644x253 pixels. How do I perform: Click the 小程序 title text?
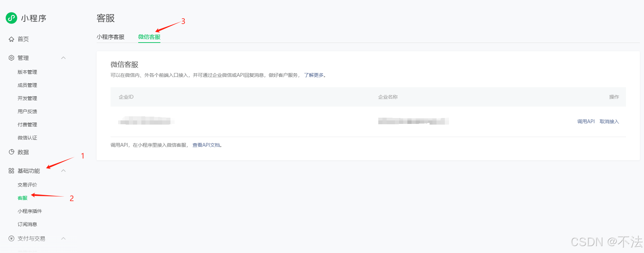(x=34, y=18)
